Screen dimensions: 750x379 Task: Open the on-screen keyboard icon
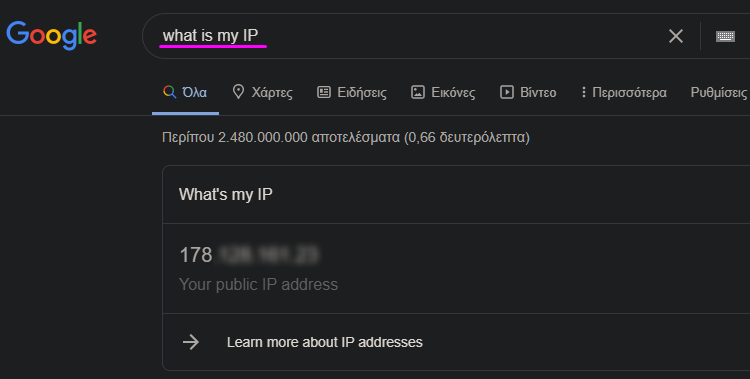pos(725,36)
